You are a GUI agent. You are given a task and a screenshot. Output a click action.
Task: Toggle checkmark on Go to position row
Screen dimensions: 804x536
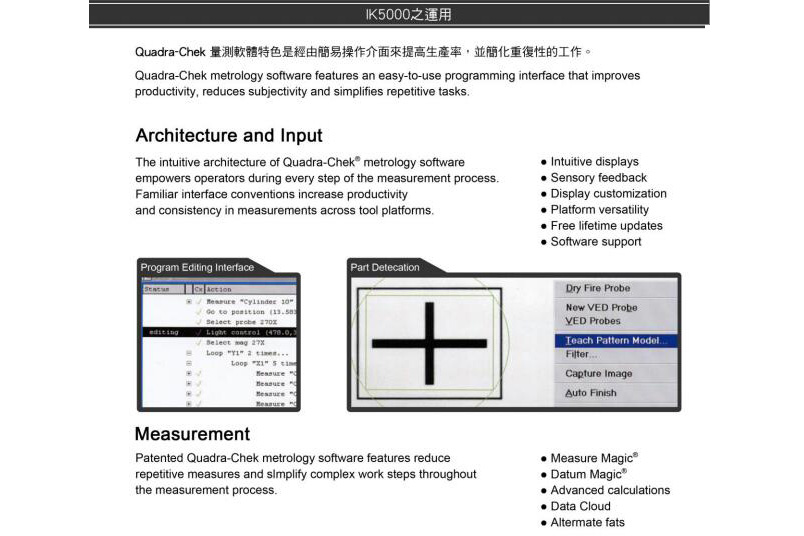(199, 312)
